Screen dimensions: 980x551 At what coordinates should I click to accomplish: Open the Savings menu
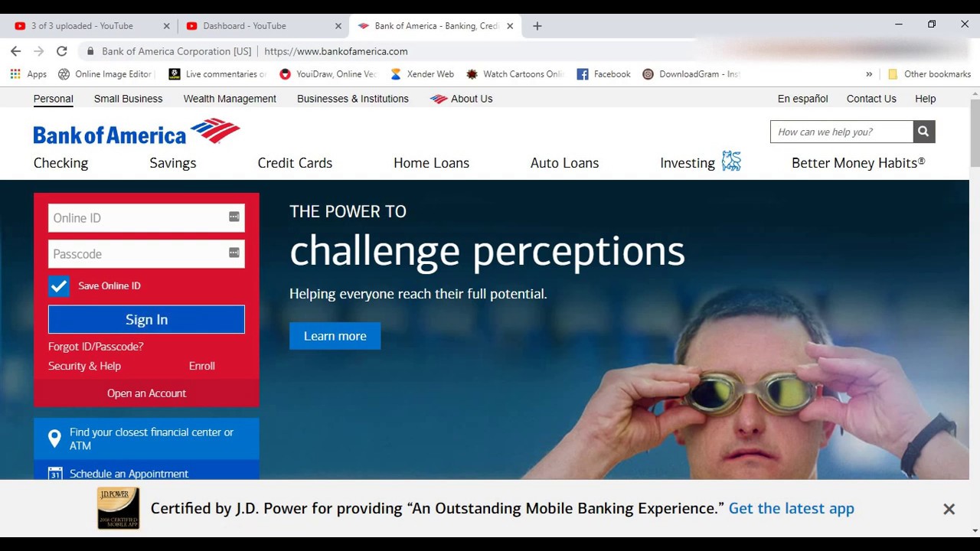pos(173,163)
